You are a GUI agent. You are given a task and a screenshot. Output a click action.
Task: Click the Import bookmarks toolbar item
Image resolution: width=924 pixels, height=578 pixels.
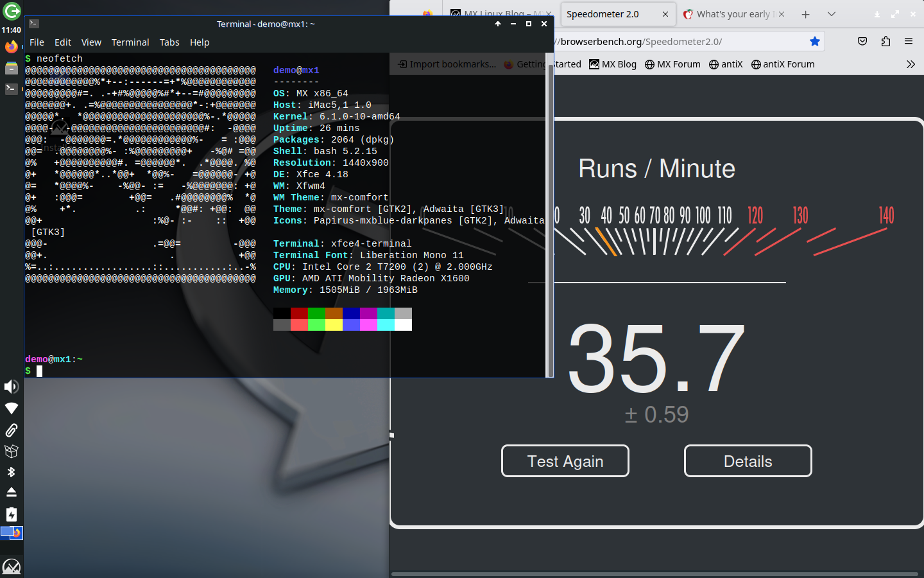pyautogui.click(x=447, y=64)
